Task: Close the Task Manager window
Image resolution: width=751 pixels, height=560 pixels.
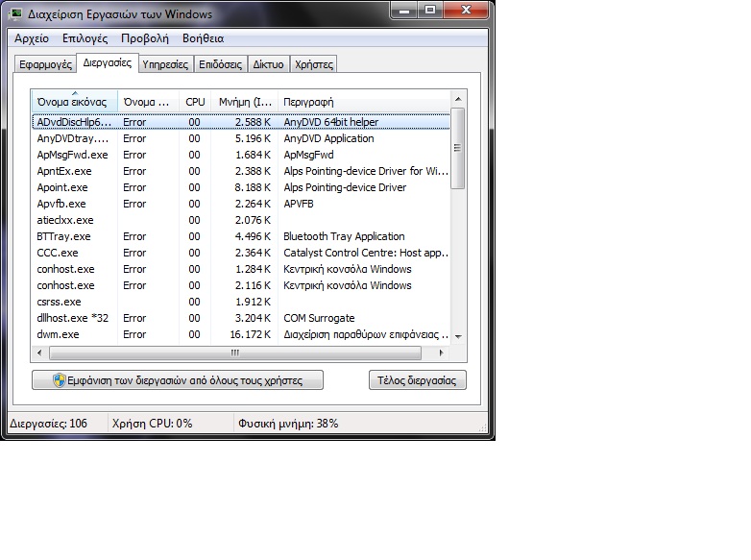Action: click(466, 10)
